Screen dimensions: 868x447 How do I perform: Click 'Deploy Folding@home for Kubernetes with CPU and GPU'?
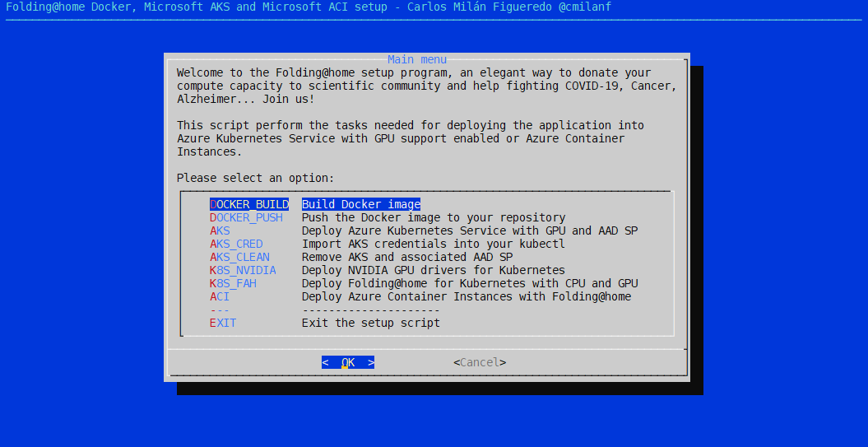[x=470, y=284]
